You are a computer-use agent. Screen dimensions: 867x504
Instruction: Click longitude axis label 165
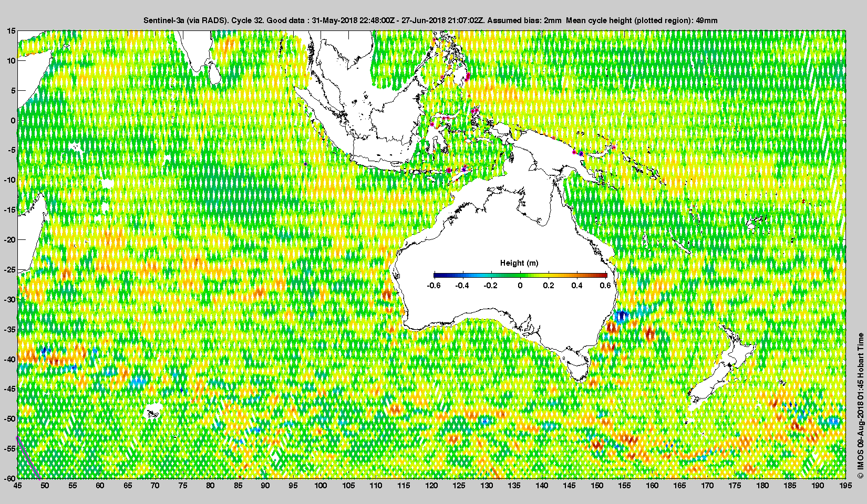pos(680,486)
